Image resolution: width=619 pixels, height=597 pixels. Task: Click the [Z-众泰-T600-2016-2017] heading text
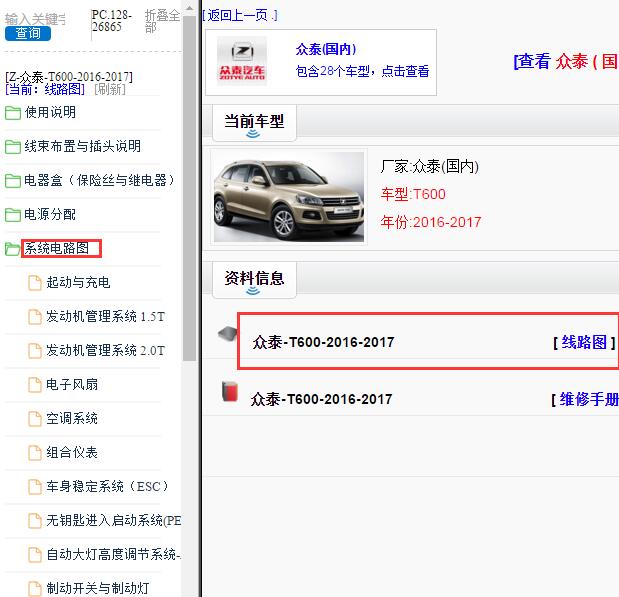coord(69,77)
